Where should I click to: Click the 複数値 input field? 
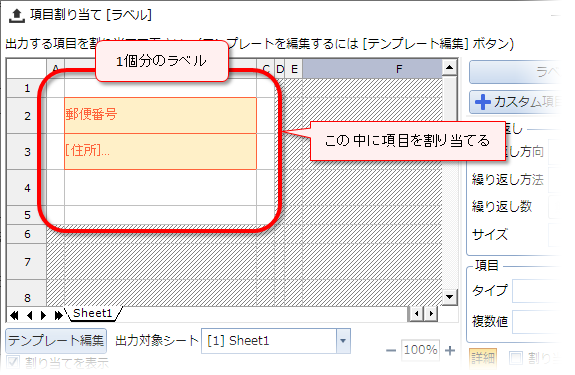536,322
